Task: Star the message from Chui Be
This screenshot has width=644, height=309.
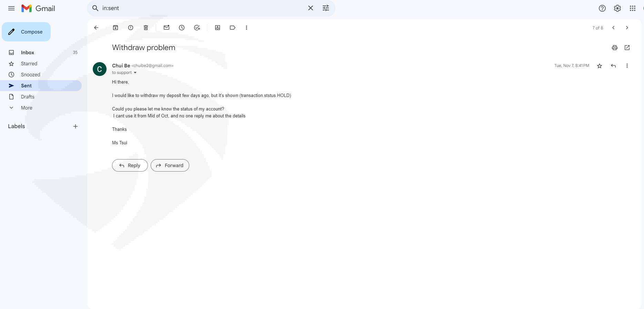Action: pyautogui.click(x=600, y=66)
